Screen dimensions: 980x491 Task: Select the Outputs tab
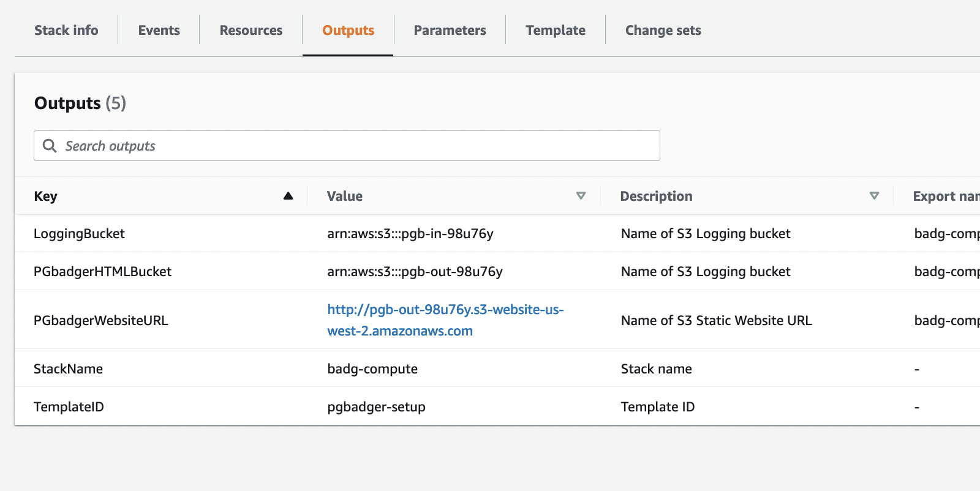(x=348, y=31)
